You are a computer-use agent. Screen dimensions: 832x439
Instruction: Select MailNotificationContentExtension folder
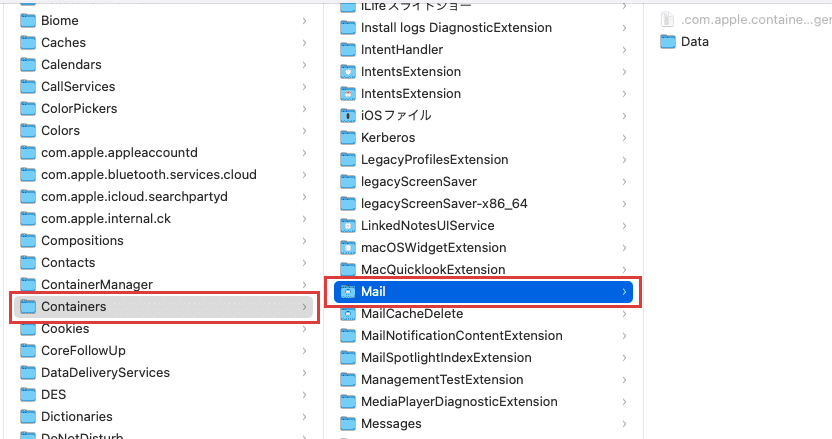(483, 335)
